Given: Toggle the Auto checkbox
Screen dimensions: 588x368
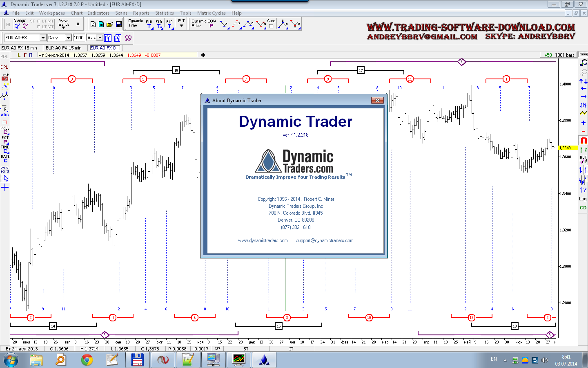Looking at the screenshot, I should coord(271,26).
